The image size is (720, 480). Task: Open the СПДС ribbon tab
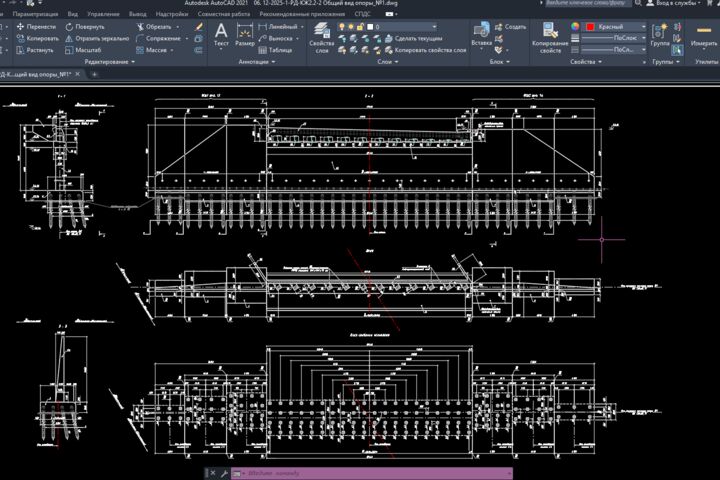(x=362, y=14)
